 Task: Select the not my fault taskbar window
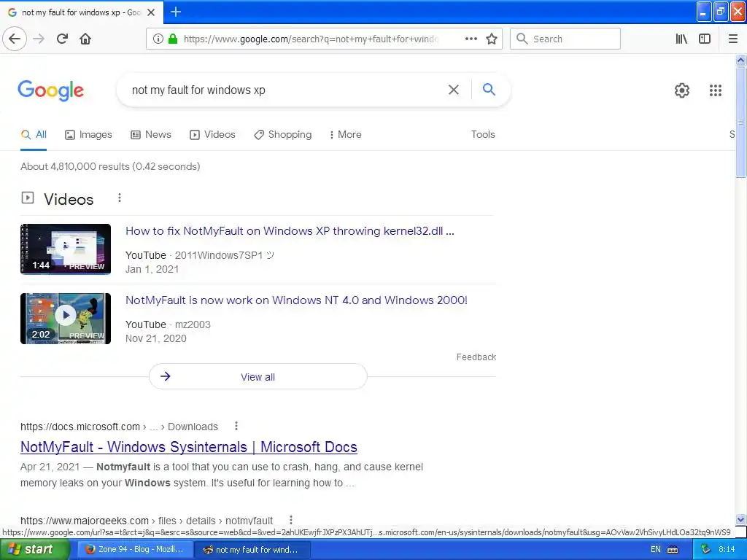coord(253,550)
